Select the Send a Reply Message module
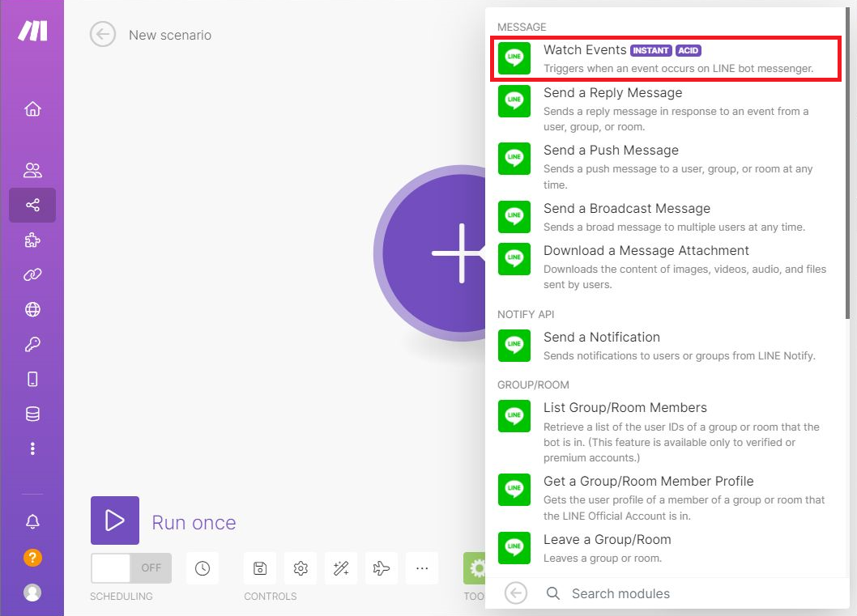The width and height of the screenshot is (857, 616). point(666,108)
